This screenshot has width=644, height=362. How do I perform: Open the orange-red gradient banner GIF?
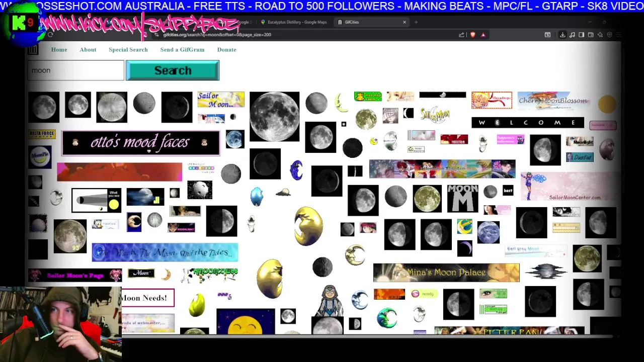point(120,171)
